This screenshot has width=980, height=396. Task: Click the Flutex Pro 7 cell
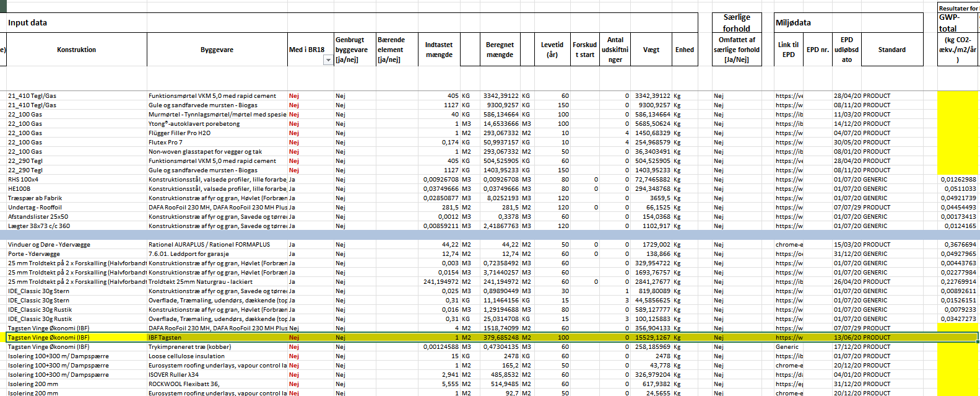217,143
